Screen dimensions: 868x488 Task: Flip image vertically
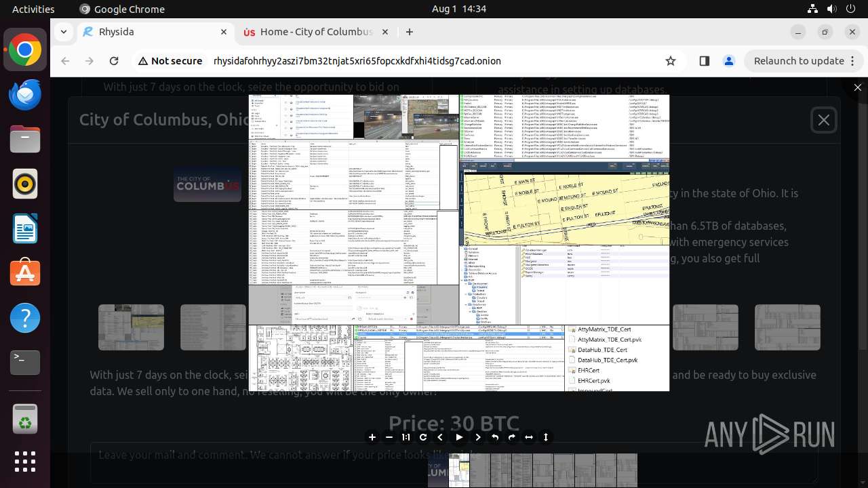pyautogui.click(x=546, y=437)
